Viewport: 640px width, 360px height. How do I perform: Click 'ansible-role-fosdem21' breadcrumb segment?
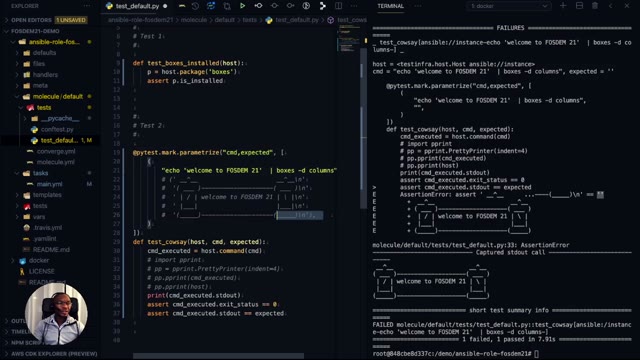(140, 20)
